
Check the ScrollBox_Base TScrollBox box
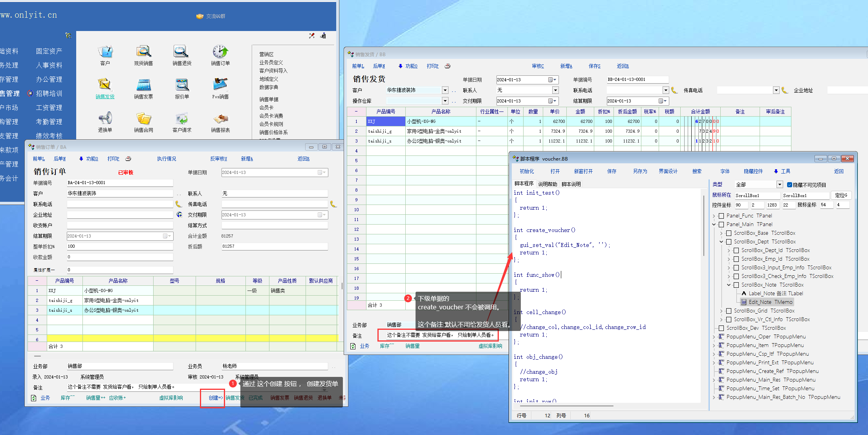729,233
